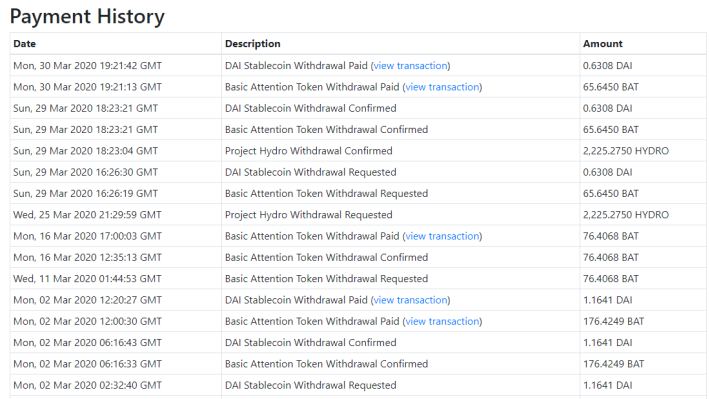Click the Amount column header
Screen dimensions: 710x399
coord(603,44)
